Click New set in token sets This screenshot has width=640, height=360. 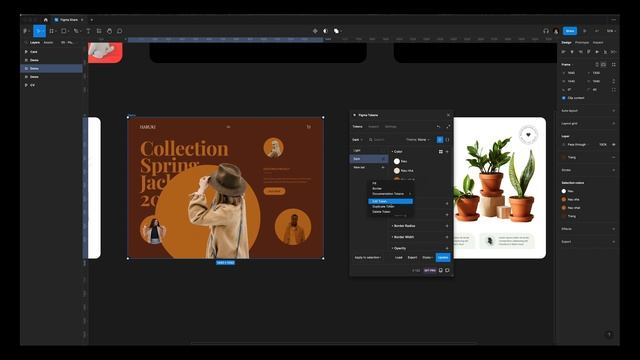359,167
